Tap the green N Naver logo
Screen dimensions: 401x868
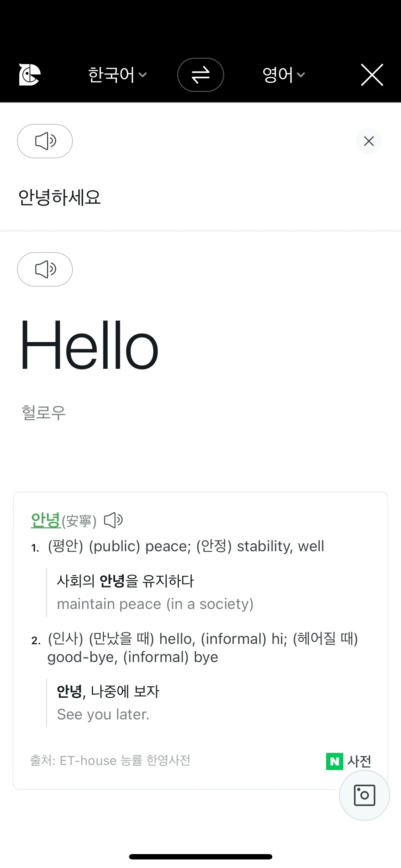(335, 761)
